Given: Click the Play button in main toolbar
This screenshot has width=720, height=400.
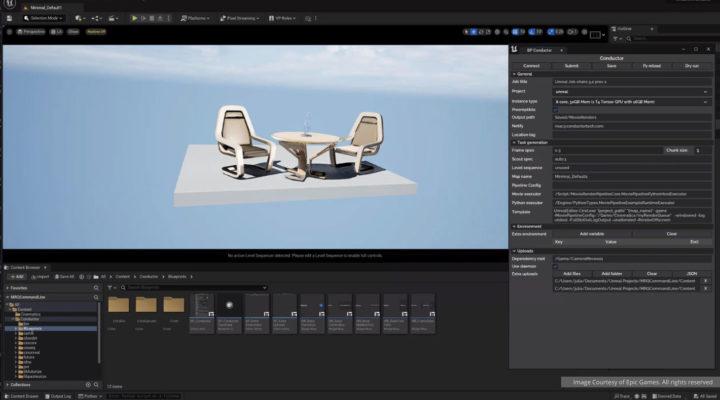Looking at the screenshot, I should coord(134,18).
